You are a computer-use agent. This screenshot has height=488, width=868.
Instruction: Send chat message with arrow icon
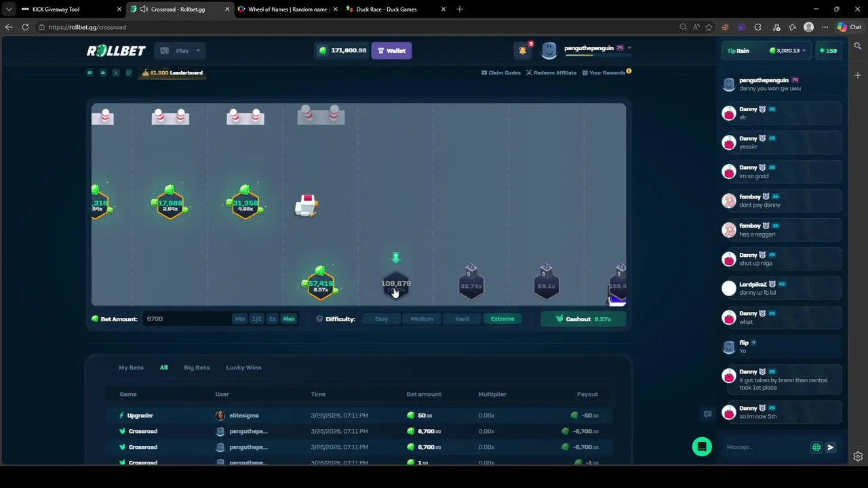tap(831, 447)
